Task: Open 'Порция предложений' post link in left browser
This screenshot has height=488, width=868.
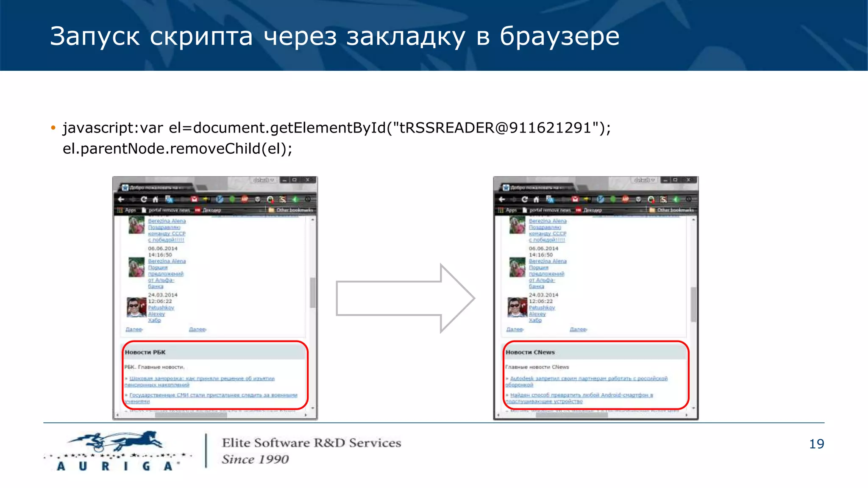Action: 166,277
